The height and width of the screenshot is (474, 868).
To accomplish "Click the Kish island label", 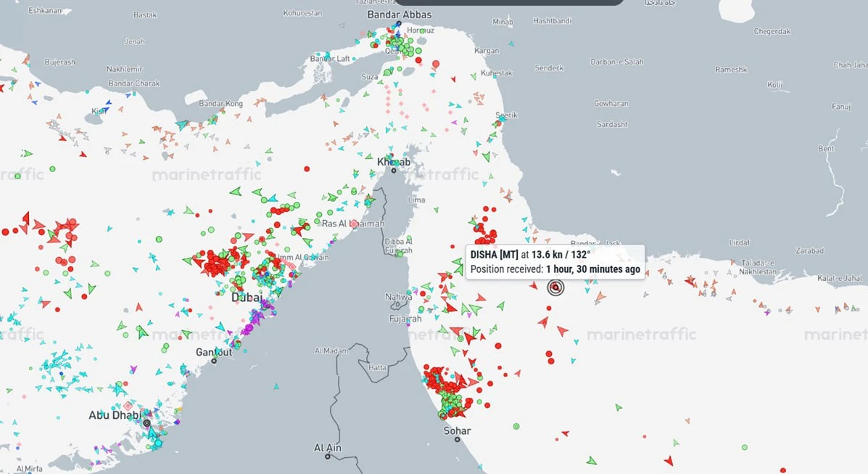I will click(99, 111).
